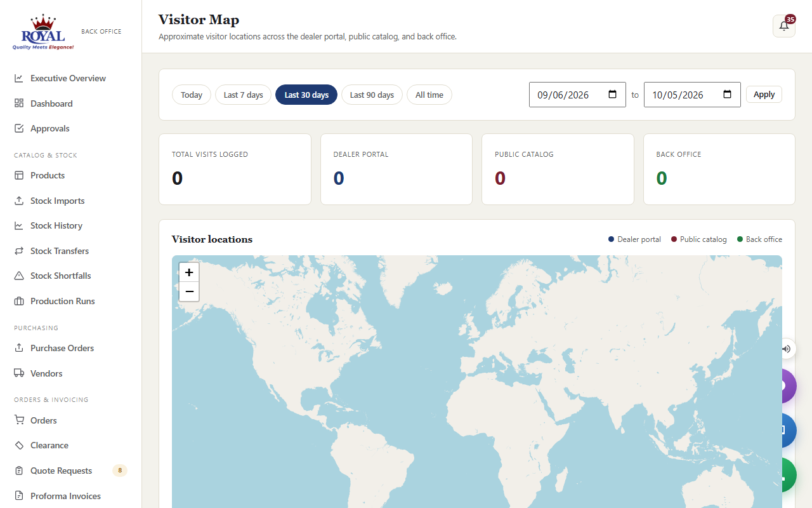Select the Today range filter
Viewport: 812px width, 508px height.
192,95
